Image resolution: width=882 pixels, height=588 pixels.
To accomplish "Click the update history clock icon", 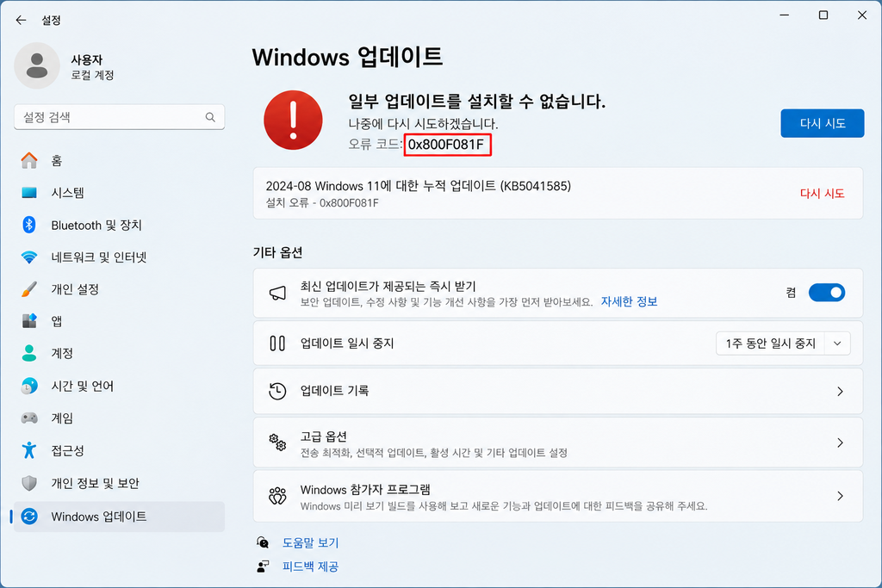I will click(x=277, y=391).
